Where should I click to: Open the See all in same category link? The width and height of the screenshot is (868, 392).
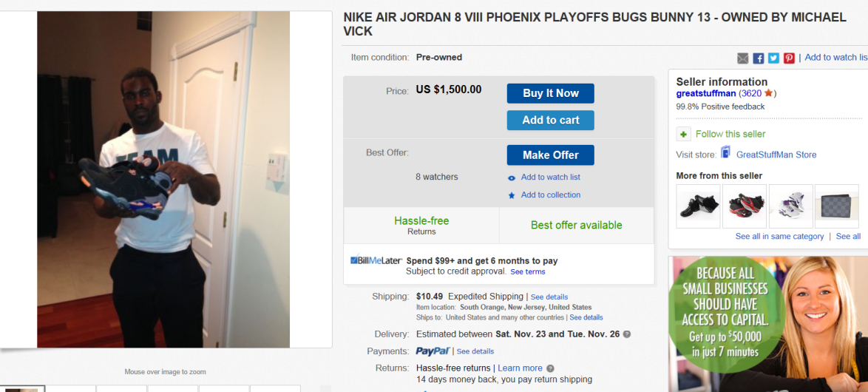coord(779,237)
